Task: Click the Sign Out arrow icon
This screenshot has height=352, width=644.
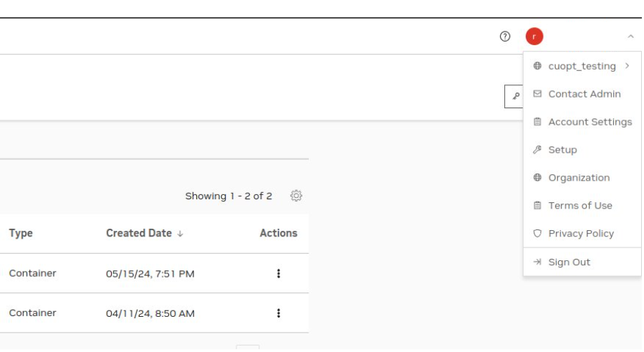Action: pos(537,262)
